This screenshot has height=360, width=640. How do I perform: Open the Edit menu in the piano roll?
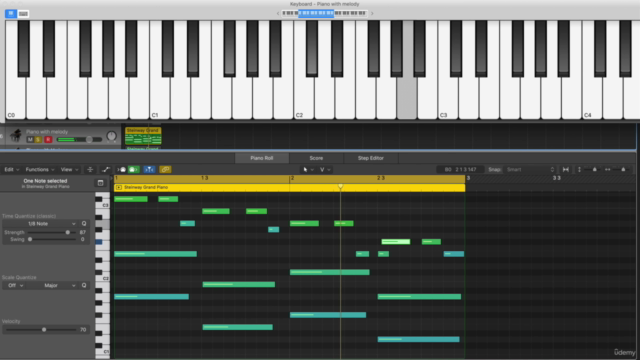(11, 169)
